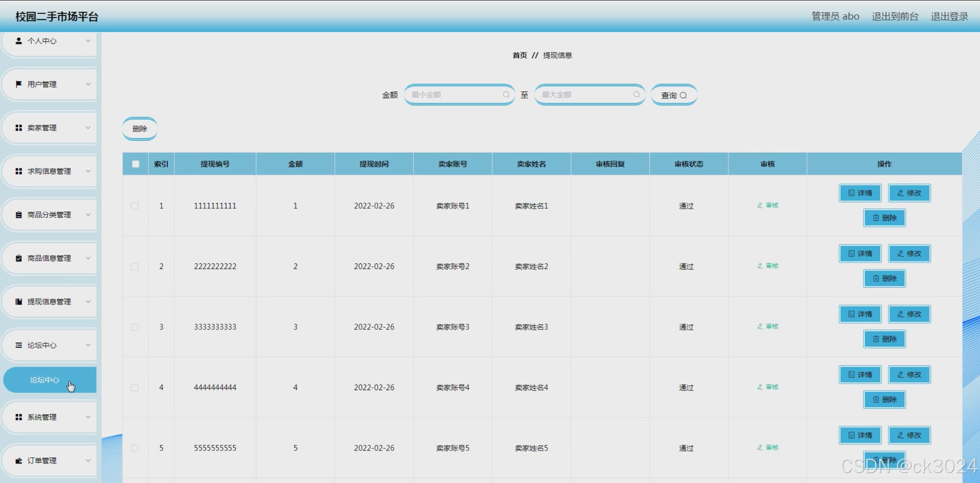Click the 审核 pencil icon in row 1
The height and width of the screenshot is (483, 980).
coord(760,205)
